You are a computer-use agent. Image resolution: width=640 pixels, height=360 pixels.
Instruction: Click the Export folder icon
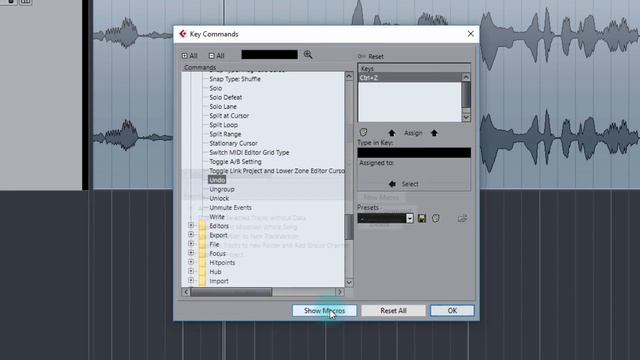pyautogui.click(x=202, y=235)
